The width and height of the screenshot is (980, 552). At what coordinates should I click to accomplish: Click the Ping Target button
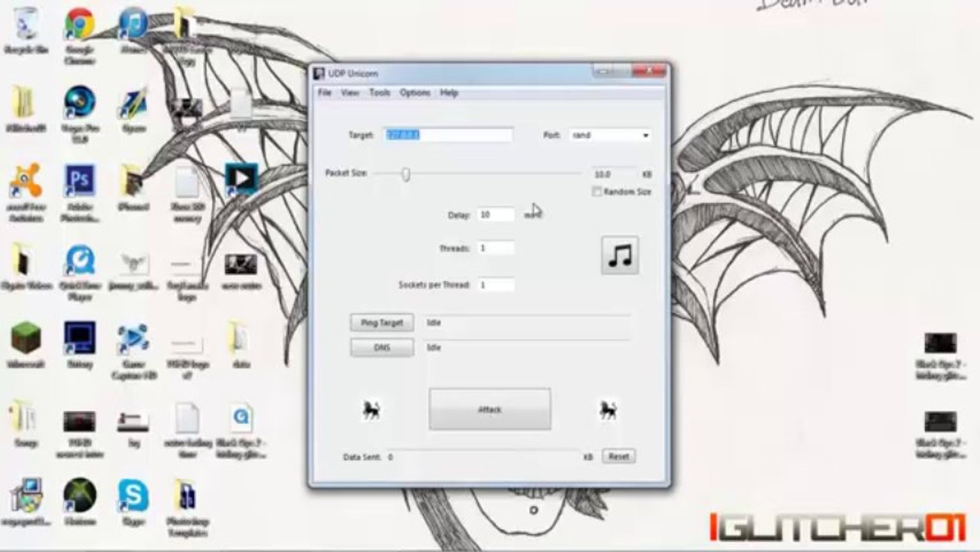point(382,323)
